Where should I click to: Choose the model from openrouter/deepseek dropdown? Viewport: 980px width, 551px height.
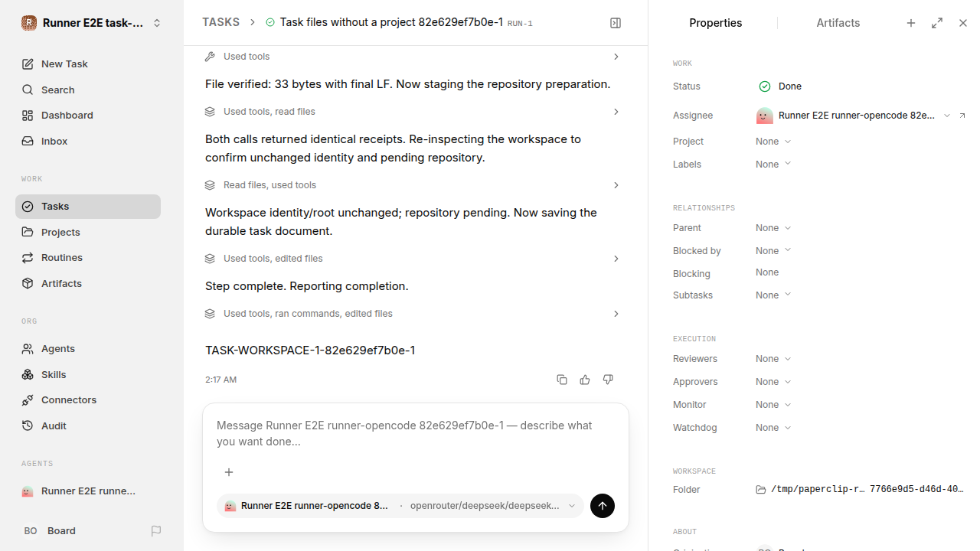pos(493,506)
